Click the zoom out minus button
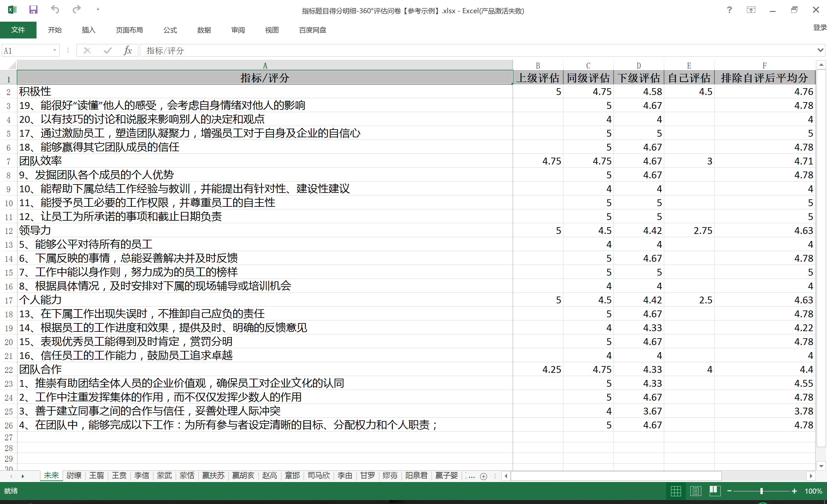The height and width of the screenshot is (504, 827). click(x=729, y=491)
